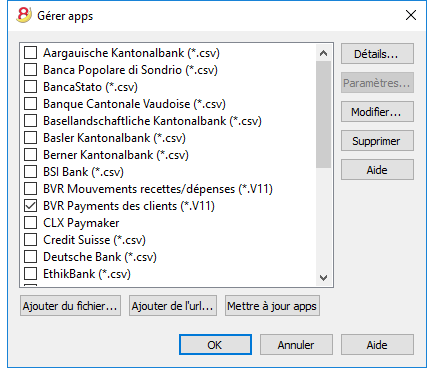The height and width of the screenshot is (375, 434).
Task: Click the scrollbar down arrow
Action: [x=323, y=277]
